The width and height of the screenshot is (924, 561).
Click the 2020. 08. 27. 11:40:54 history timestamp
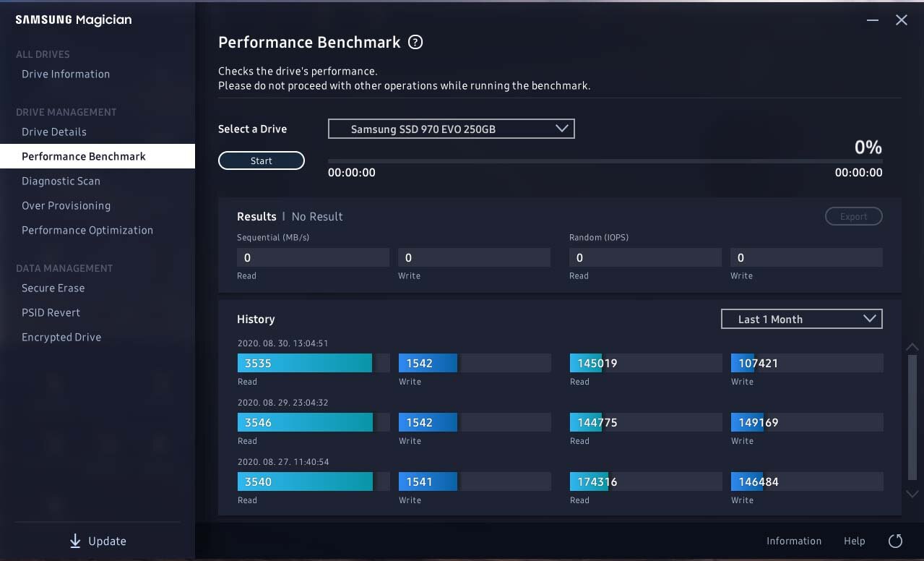pos(282,462)
